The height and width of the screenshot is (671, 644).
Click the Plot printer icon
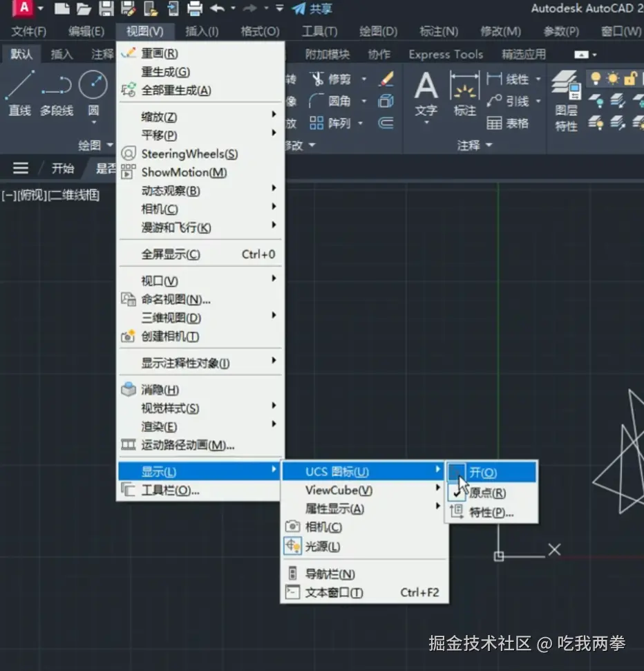[195, 8]
